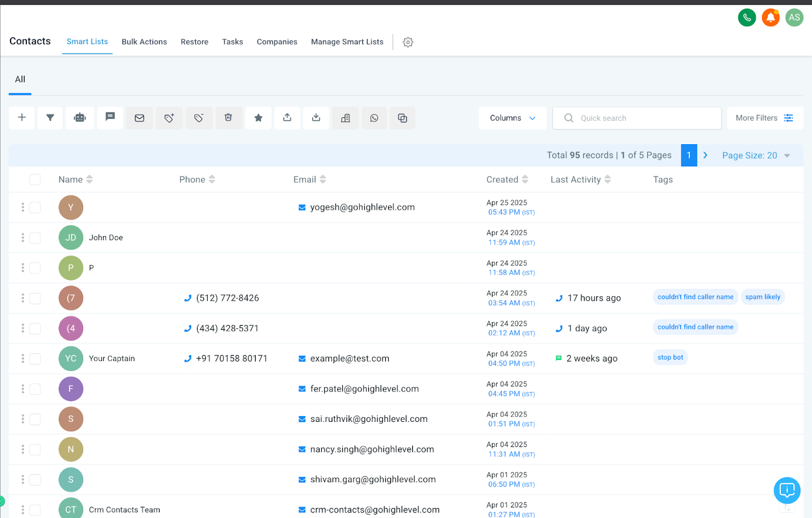Tick the checkbox for Your Captain
Image resolution: width=812 pixels, height=518 pixels.
[x=35, y=359]
